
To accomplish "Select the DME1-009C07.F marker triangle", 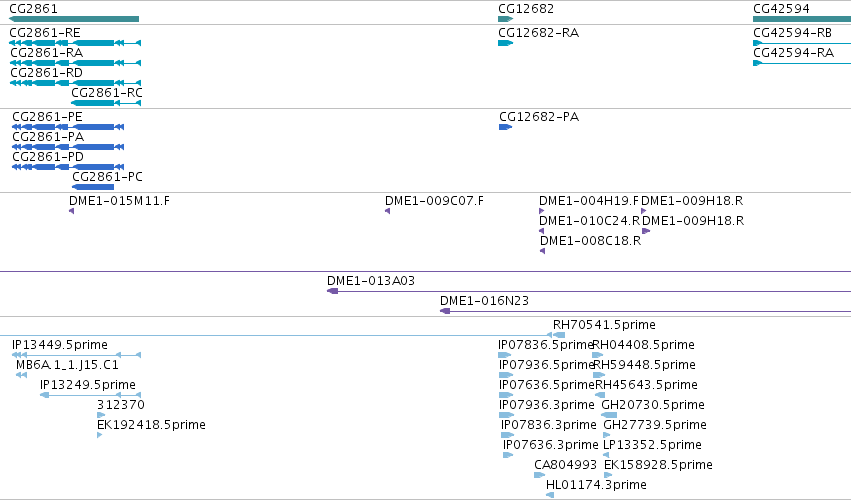I will 388,211.
